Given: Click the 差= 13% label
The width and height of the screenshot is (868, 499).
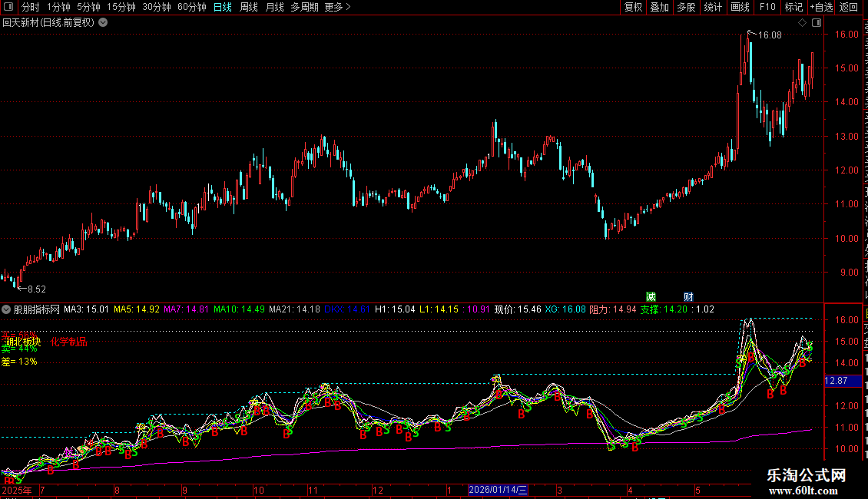Looking at the screenshot, I should [19, 362].
